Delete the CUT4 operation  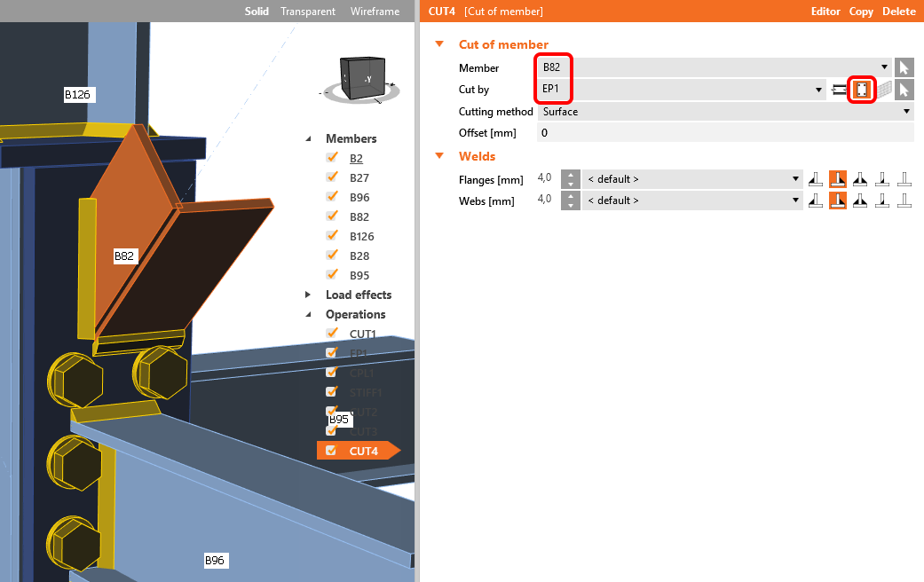pyautogui.click(x=898, y=12)
